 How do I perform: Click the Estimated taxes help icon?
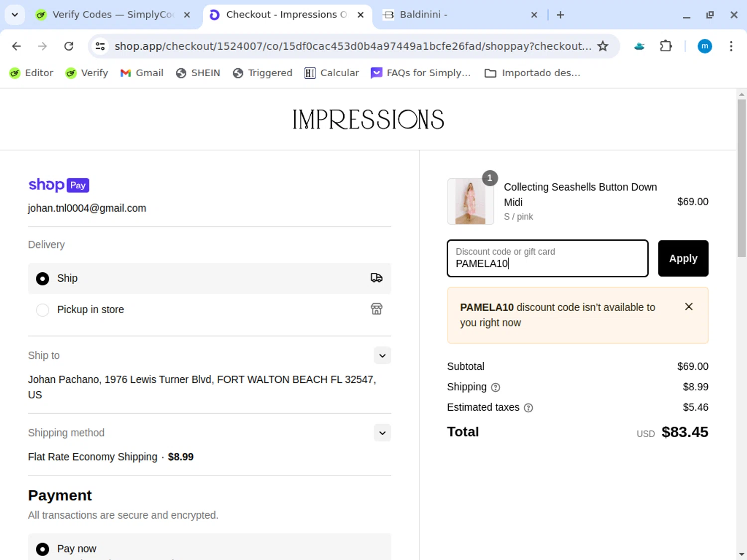[x=528, y=408]
